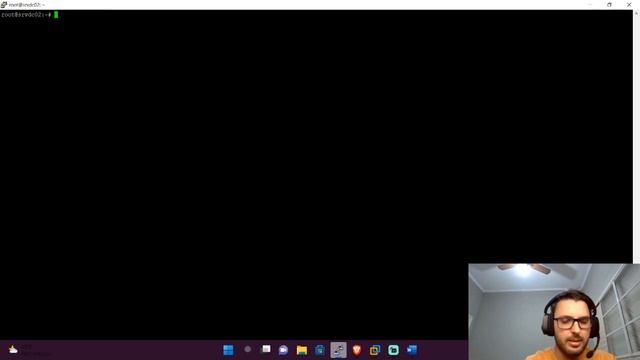Open Microsoft Store in taskbar
This screenshot has height=360, width=640.
point(320,350)
